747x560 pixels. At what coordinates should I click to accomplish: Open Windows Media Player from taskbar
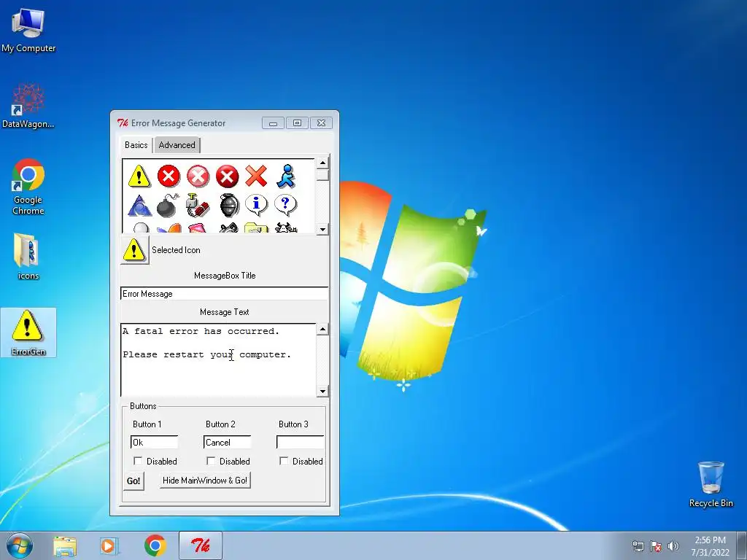pos(109,545)
